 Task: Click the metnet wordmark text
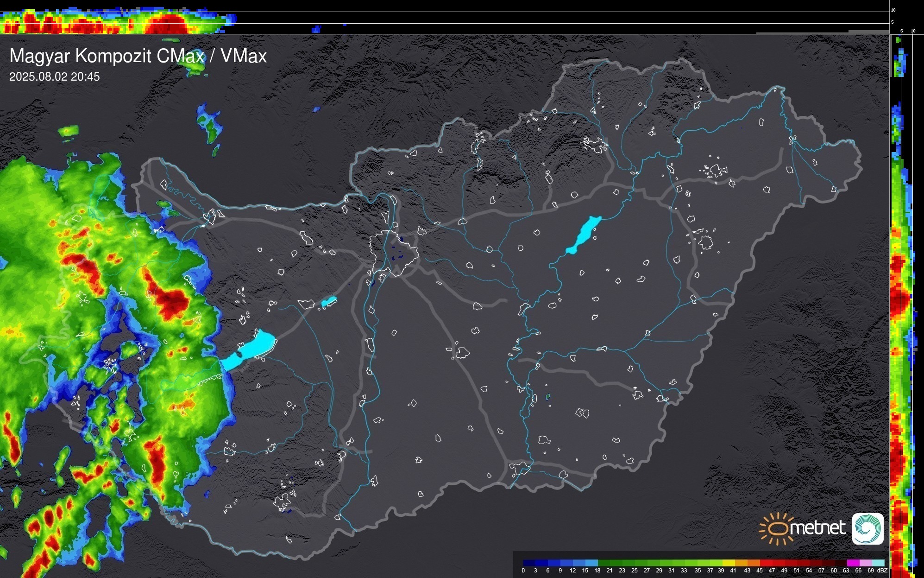point(817,528)
